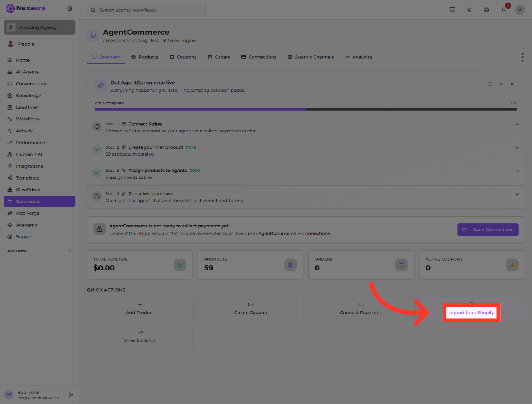This screenshot has width=532, height=404.
Task: Switch to the Analytics tab
Action: 359,57
